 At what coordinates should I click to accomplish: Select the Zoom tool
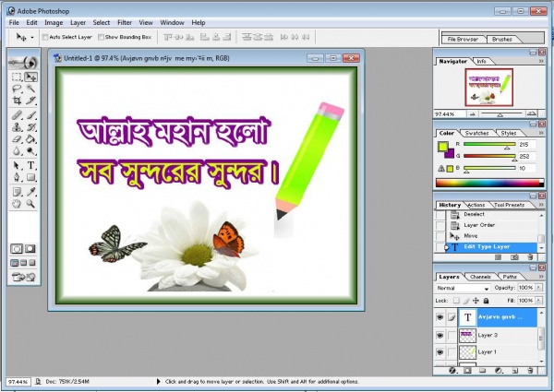pyautogui.click(x=31, y=204)
